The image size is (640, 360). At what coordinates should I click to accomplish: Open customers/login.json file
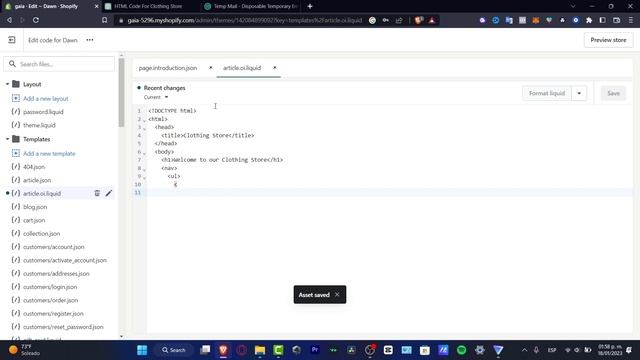pyautogui.click(x=50, y=287)
